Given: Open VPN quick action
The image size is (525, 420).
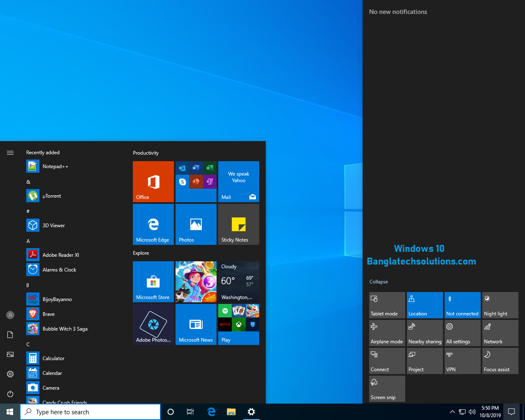Looking at the screenshot, I should click(463, 361).
